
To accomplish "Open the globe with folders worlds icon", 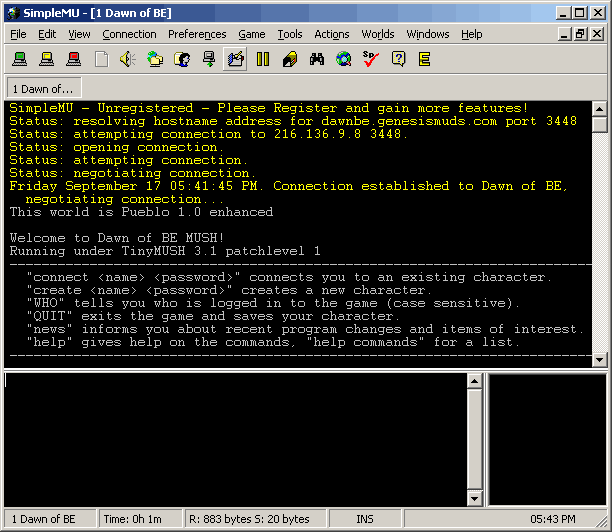I will (x=155, y=59).
